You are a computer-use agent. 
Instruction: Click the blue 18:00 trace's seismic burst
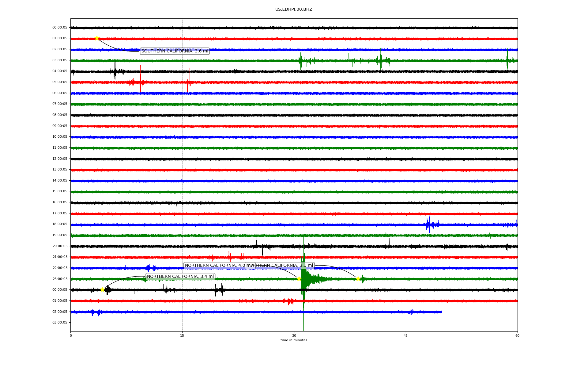[x=430, y=224]
